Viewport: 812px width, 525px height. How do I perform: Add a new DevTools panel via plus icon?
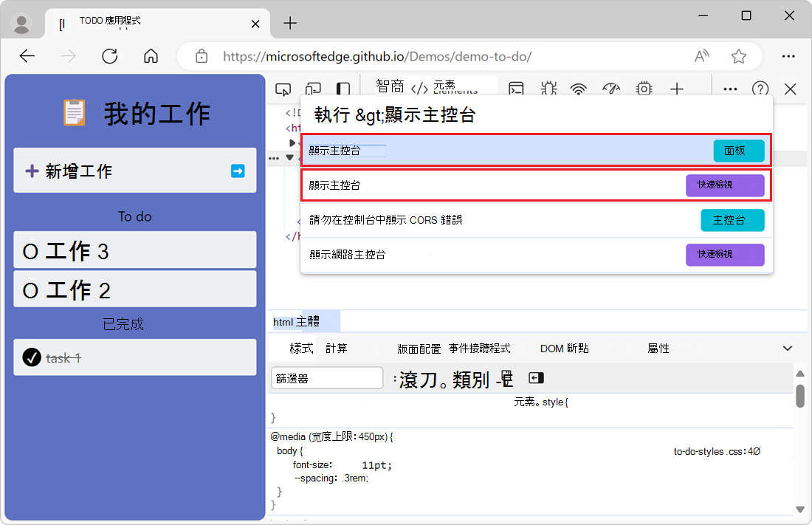(676, 89)
